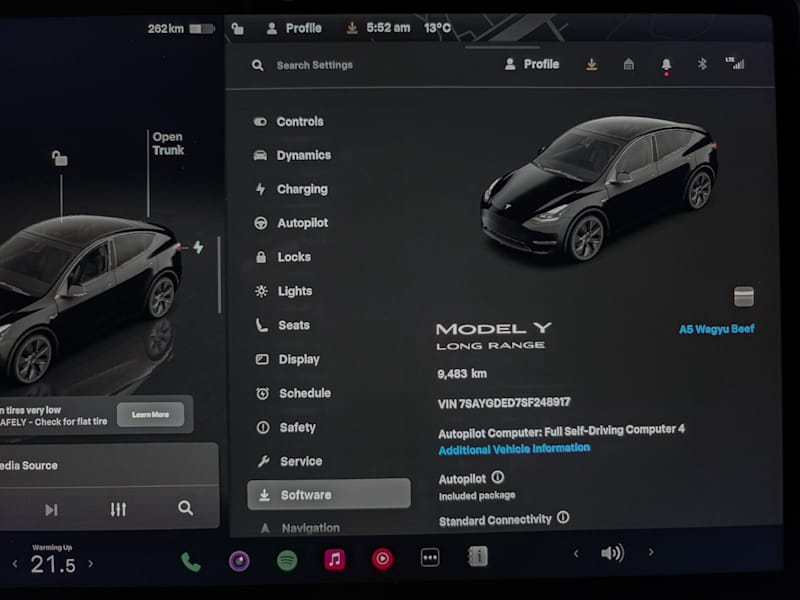Tap the HomeLink garage icon
This screenshot has height=600, width=800.
629,64
